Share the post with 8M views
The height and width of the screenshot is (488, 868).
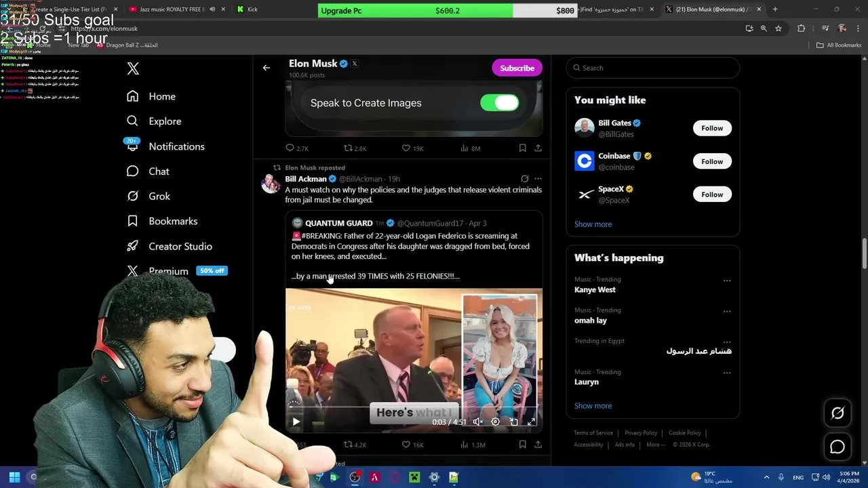pos(538,148)
